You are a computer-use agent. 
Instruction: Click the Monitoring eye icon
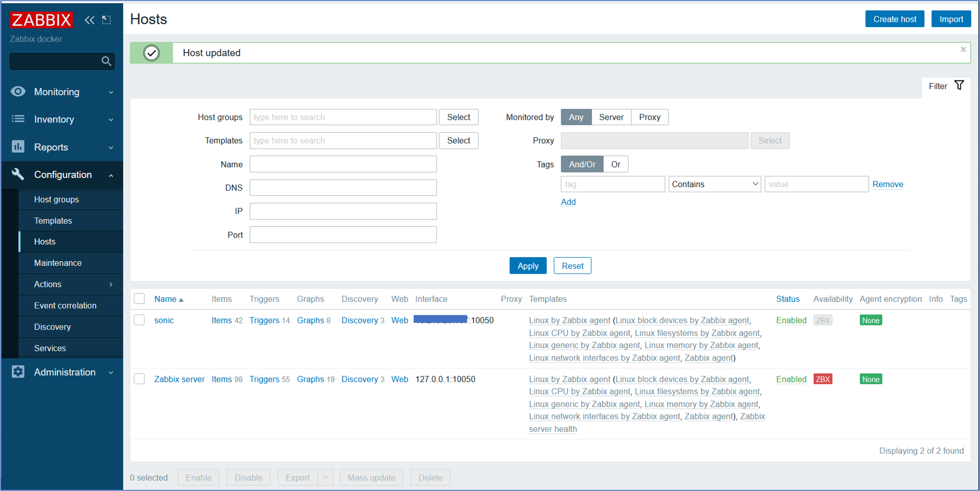[18, 91]
